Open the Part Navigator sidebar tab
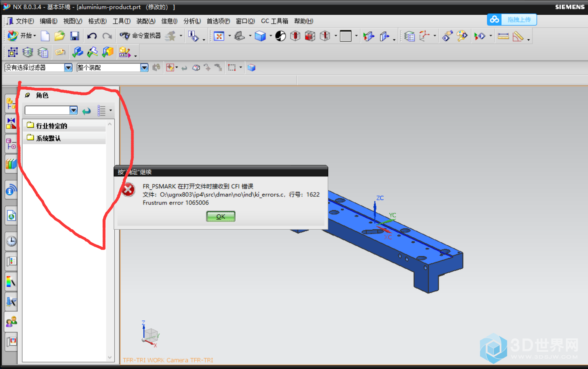The height and width of the screenshot is (369, 588). (11, 144)
